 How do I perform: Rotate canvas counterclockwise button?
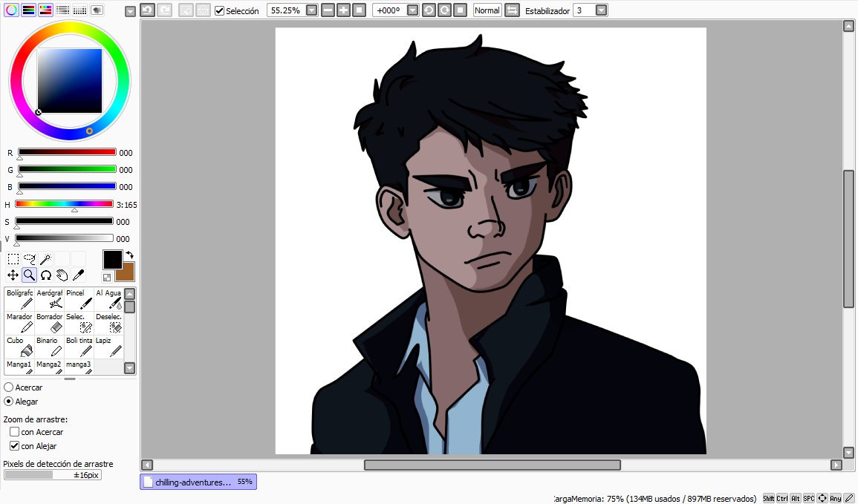pos(429,10)
